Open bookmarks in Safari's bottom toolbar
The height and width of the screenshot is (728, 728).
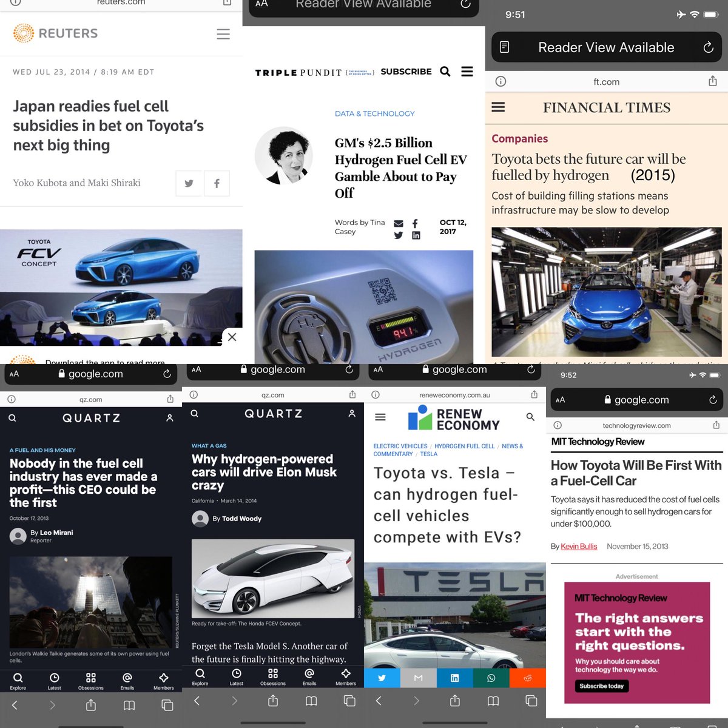pos(129,706)
